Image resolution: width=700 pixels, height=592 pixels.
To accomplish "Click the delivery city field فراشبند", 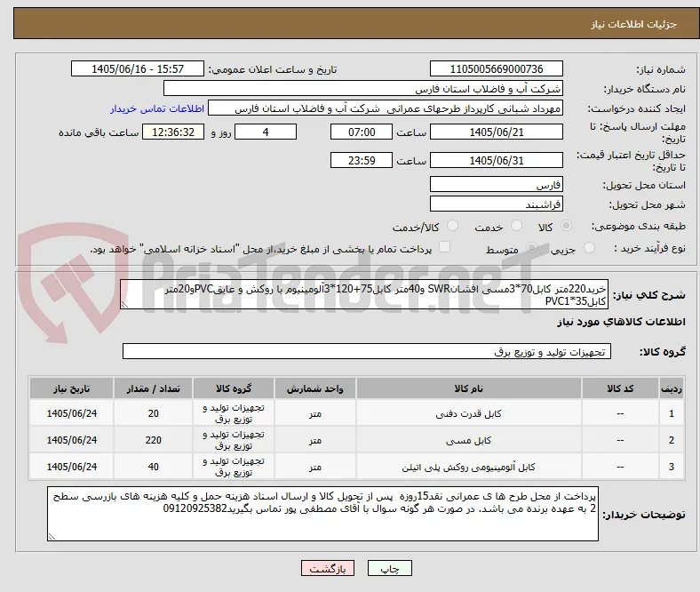I will click(x=496, y=204).
